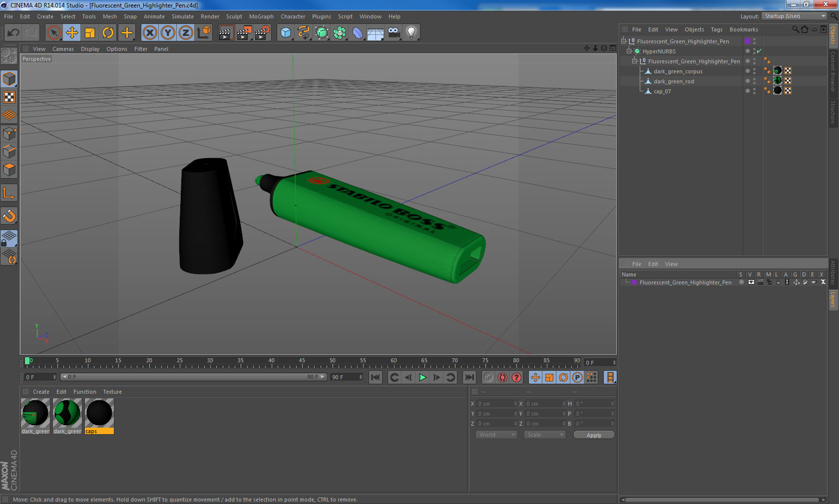Play the animation forward

pyautogui.click(x=422, y=377)
